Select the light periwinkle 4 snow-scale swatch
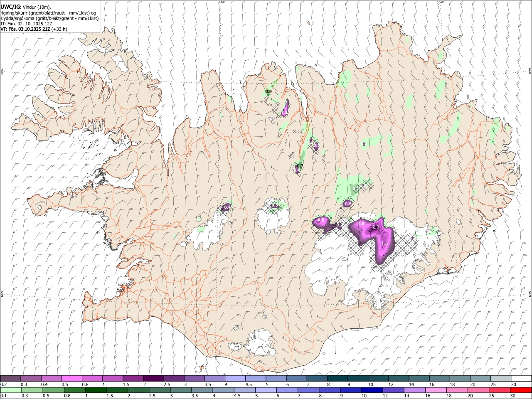 (235, 378)
